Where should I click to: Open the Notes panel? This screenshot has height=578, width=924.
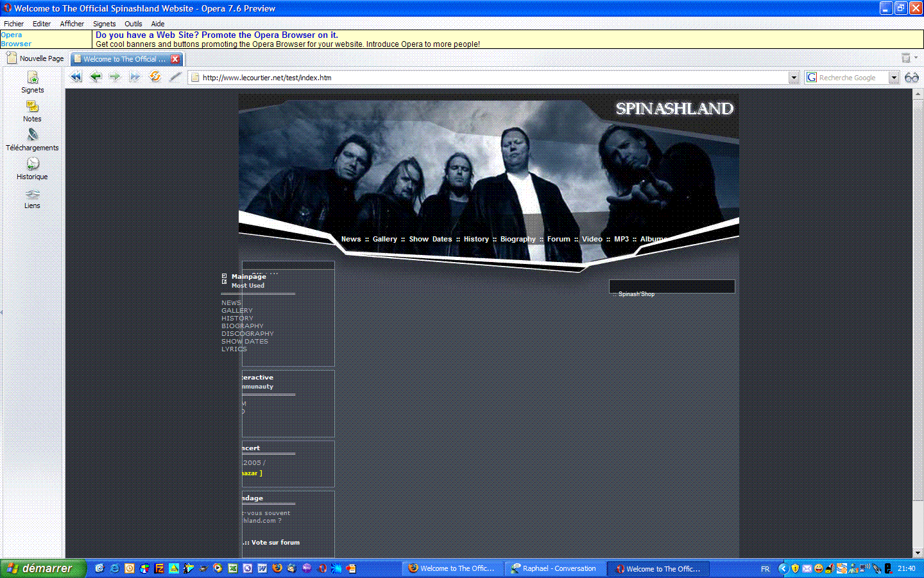(x=32, y=111)
